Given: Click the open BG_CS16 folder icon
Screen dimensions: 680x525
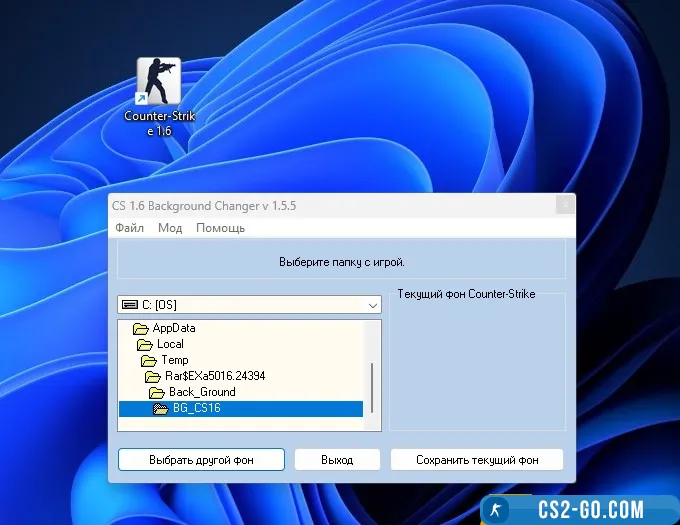Looking at the screenshot, I should coord(161,408).
